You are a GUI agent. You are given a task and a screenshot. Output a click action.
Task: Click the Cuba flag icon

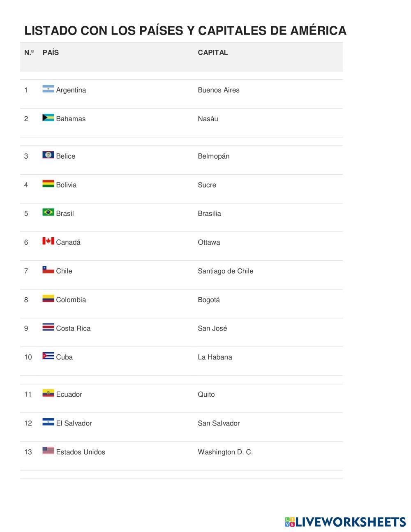pos(48,356)
